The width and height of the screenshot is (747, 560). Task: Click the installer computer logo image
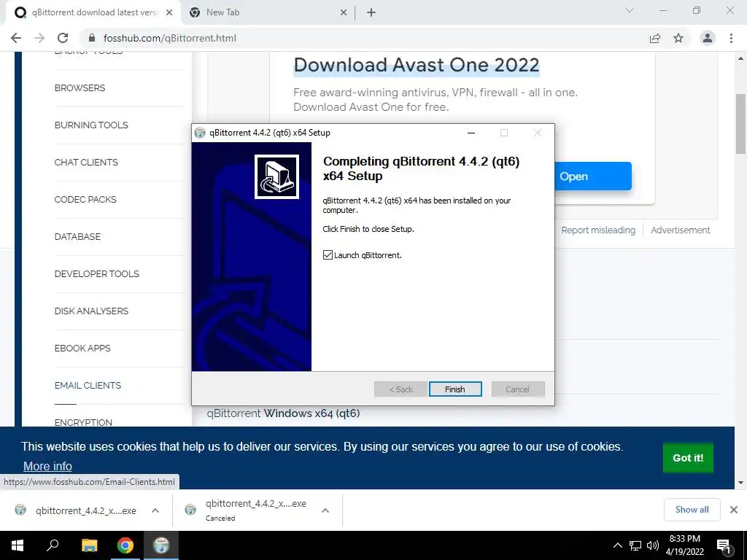tap(276, 176)
